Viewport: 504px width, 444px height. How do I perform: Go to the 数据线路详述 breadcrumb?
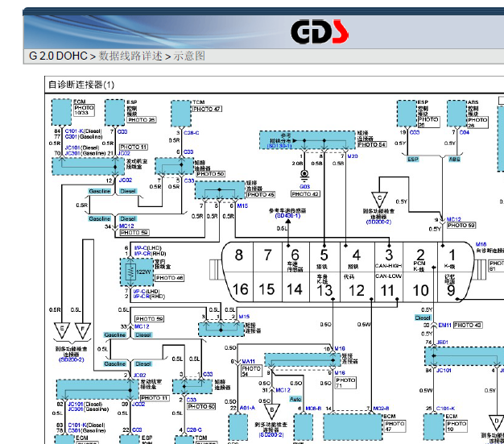130,56
